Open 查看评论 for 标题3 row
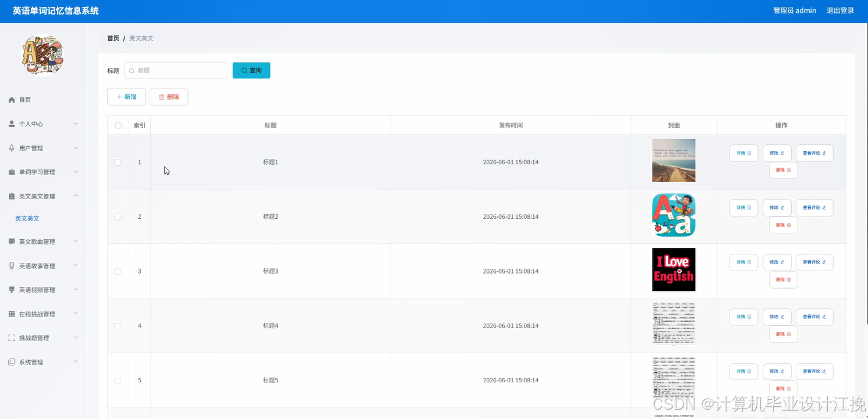This screenshot has height=419, width=868. pyautogui.click(x=814, y=262)
